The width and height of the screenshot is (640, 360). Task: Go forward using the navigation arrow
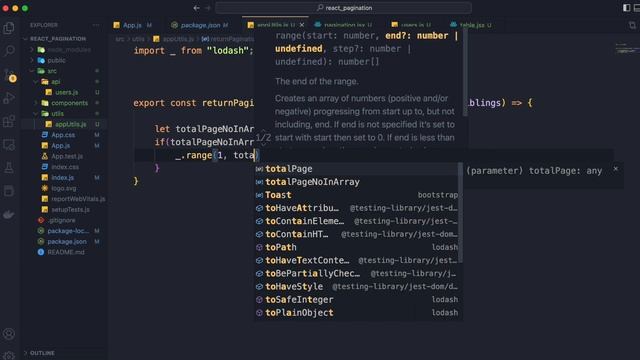208,8
